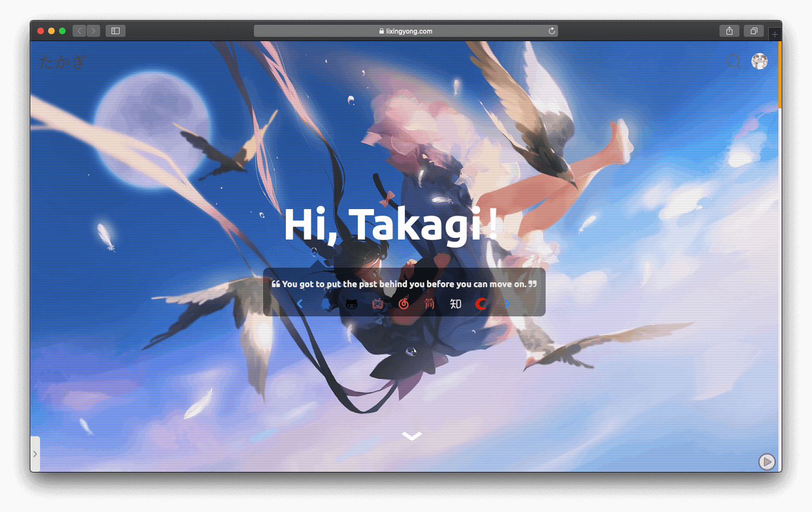Open the Jianshu 简 icon link
This screenshot has height=512, width=812.
pyautogui.click(x=430, y=304)
